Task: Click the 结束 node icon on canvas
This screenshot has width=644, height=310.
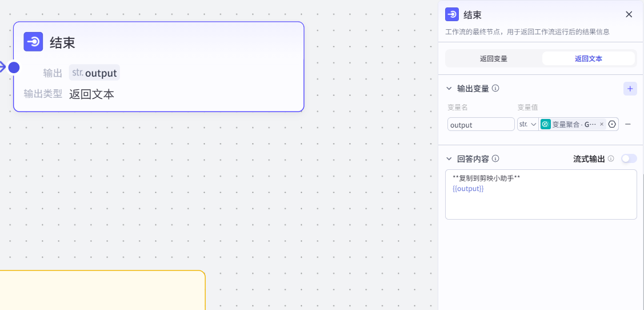Action: (34, 42)
